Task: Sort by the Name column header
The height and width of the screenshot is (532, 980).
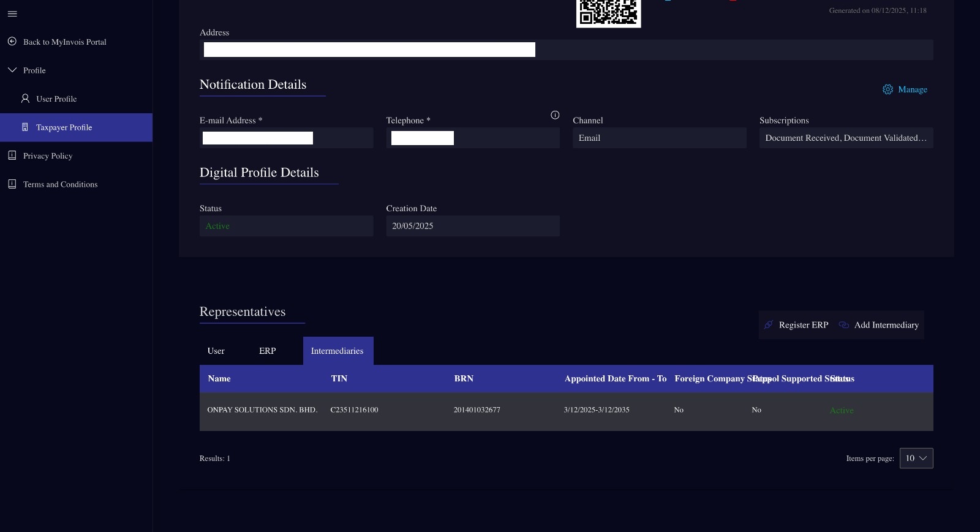Action: point(219,378)
